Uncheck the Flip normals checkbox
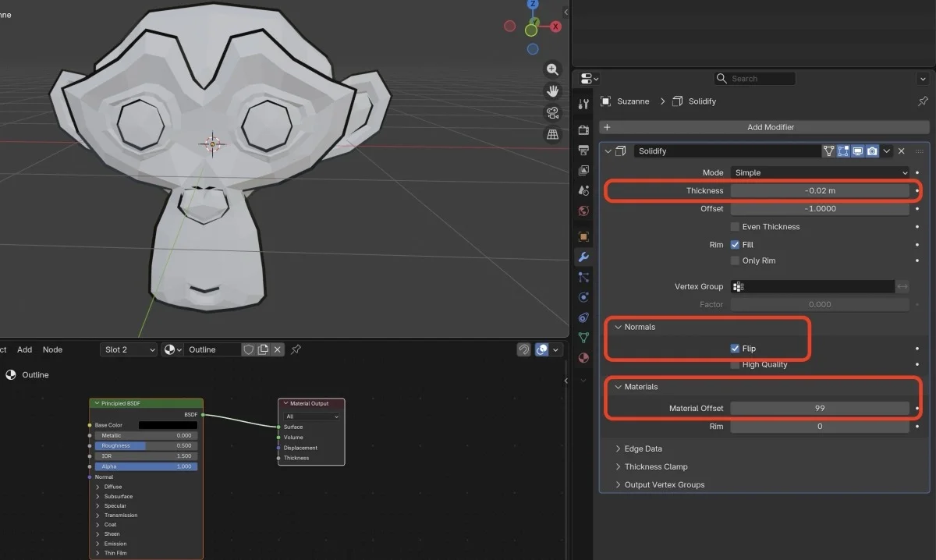 (735, 349)
